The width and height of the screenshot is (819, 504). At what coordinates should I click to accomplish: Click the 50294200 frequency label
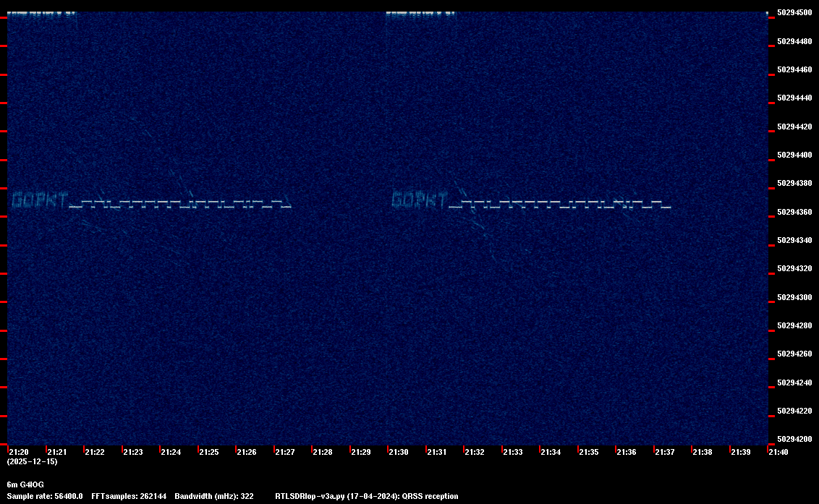[794, 439]
